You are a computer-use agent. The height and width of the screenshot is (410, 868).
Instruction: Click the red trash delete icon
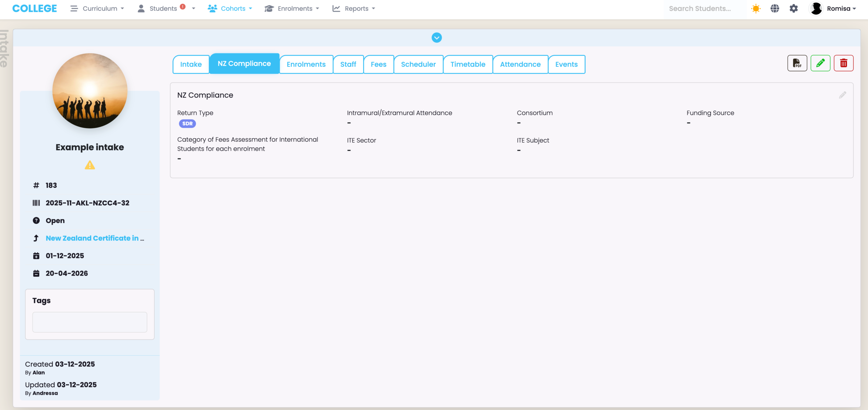(844, 63)
